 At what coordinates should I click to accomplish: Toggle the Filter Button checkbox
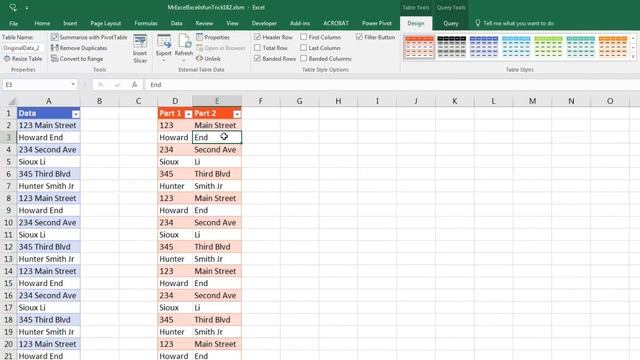click(359, 37)
